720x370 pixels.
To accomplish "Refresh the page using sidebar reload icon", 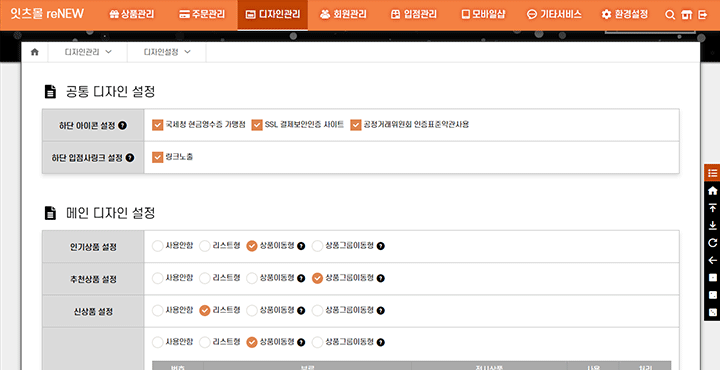I will pos(712,243).
